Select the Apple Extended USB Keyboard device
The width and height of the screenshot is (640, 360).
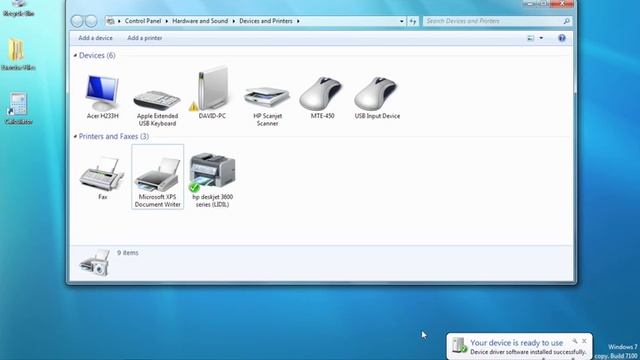click(157, 108)
